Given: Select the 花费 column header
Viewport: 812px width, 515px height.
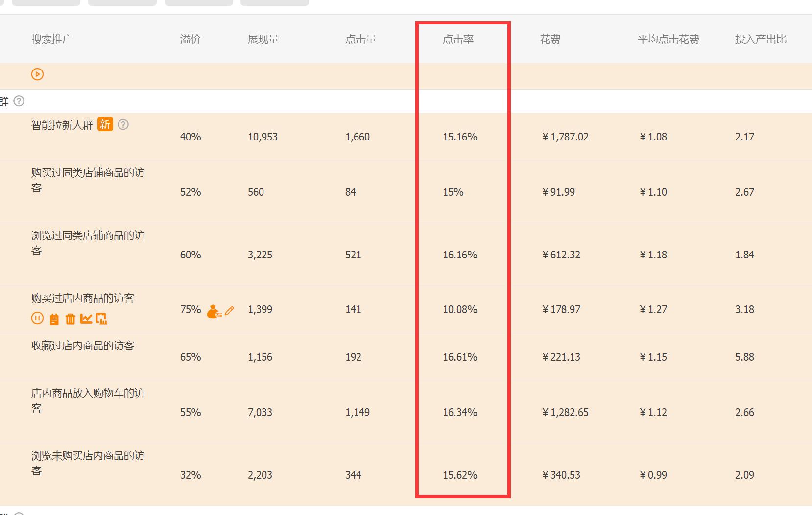Looking at the screenshot, I should pos(550,39).
